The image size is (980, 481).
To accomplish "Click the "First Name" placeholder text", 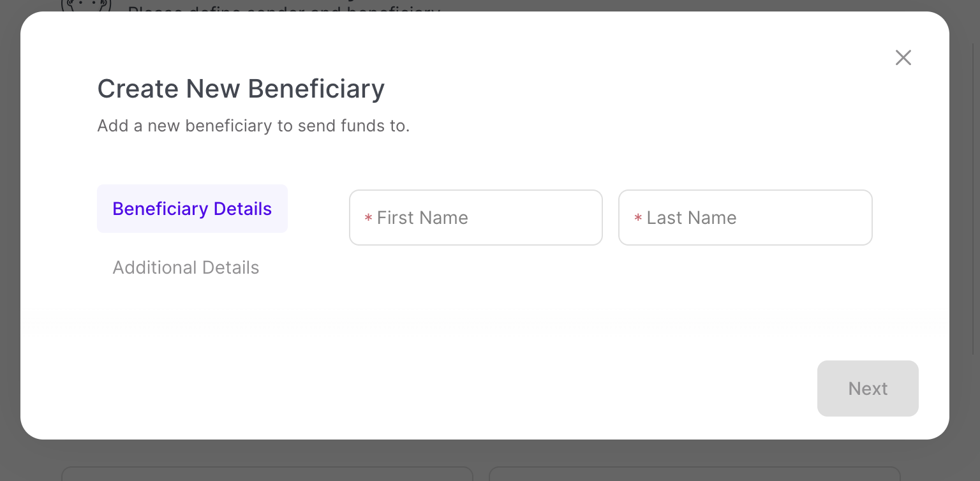I will 422,218.
